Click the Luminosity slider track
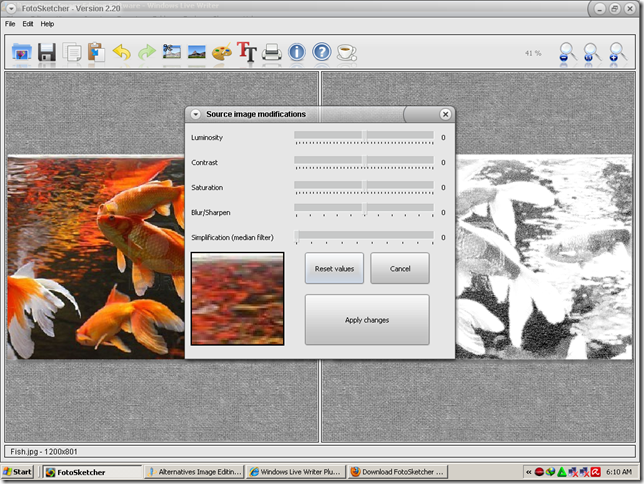Image resolution: width=644 pixels, height=484 pixels. pyautogui.click(x=364, y=135)
